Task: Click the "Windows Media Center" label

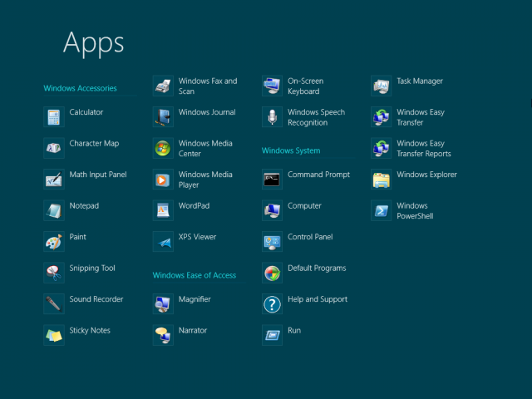Action: tap(205, 149)
